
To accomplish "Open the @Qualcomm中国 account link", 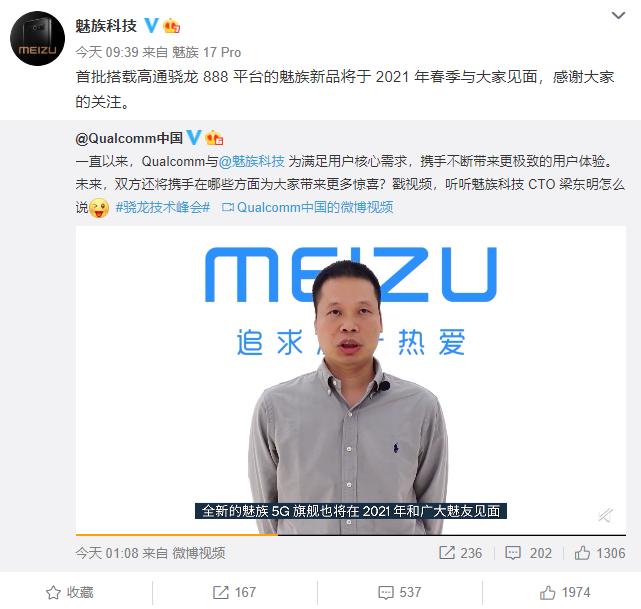I will (x=129, y=138).
